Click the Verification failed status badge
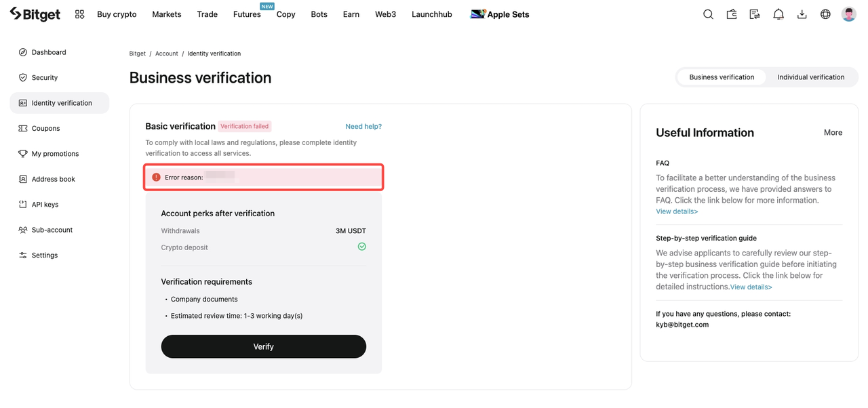The image size is (868, 408). point(245,127)
